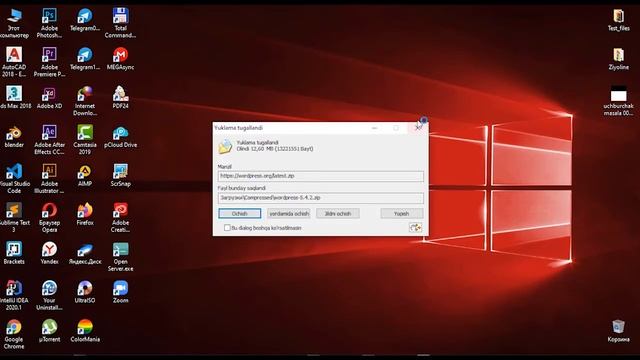Tick the 'Bu dialog boshqa ko'rsatilmasin' checkbox
640x360 pixels.
(x=227, y=228)
